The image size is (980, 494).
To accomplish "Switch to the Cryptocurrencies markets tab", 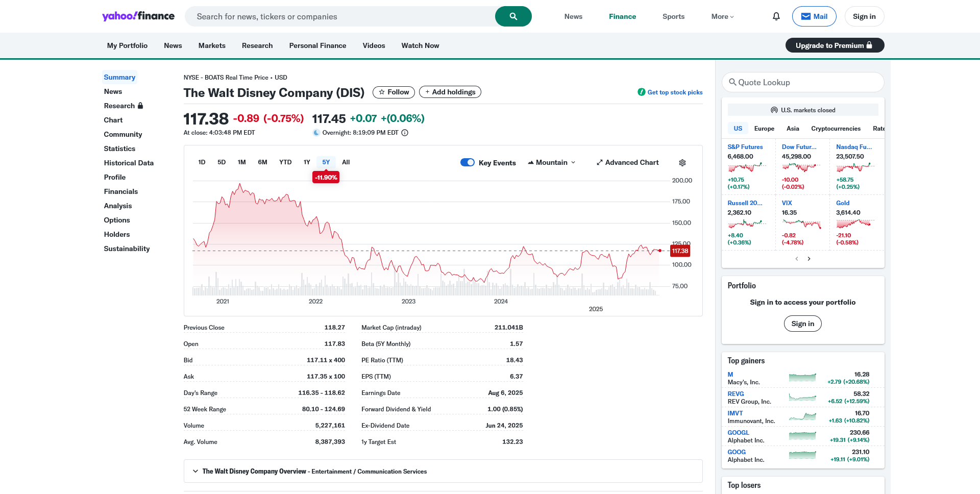I will point(836,129).
